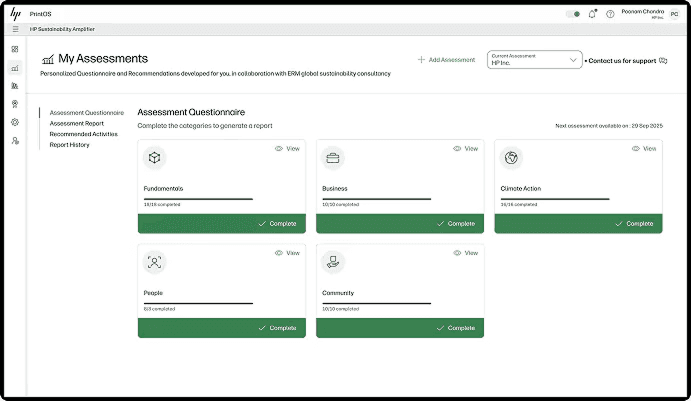The width and height of the screenshot is (691, 401).
Task: Open the award badge sidebar icon
Action: (15, 104)
